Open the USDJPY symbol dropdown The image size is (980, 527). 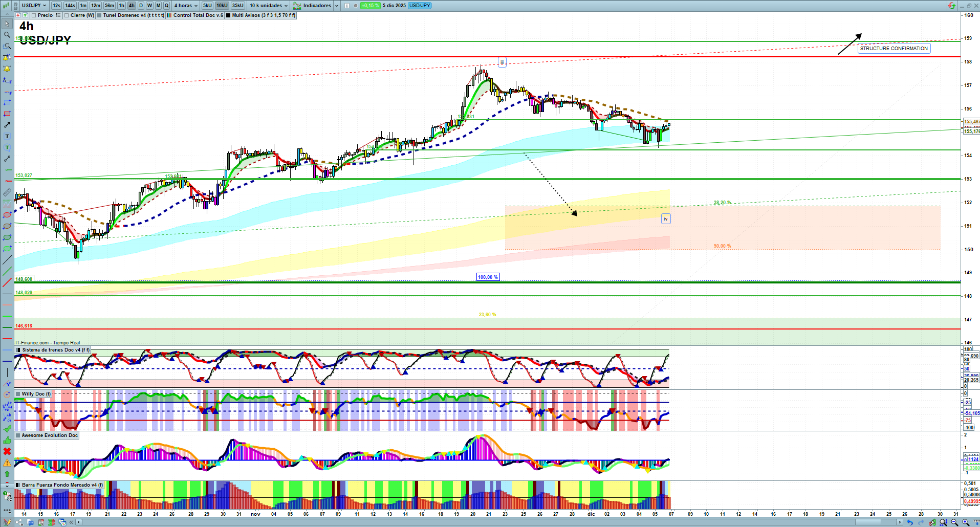click(x=34, y=6)
